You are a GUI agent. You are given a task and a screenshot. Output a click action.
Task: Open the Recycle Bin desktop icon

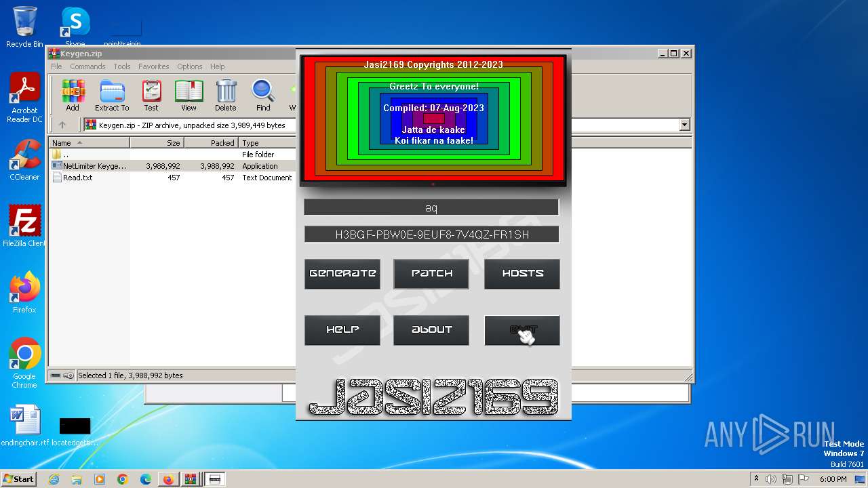click(x=24, y=27)
